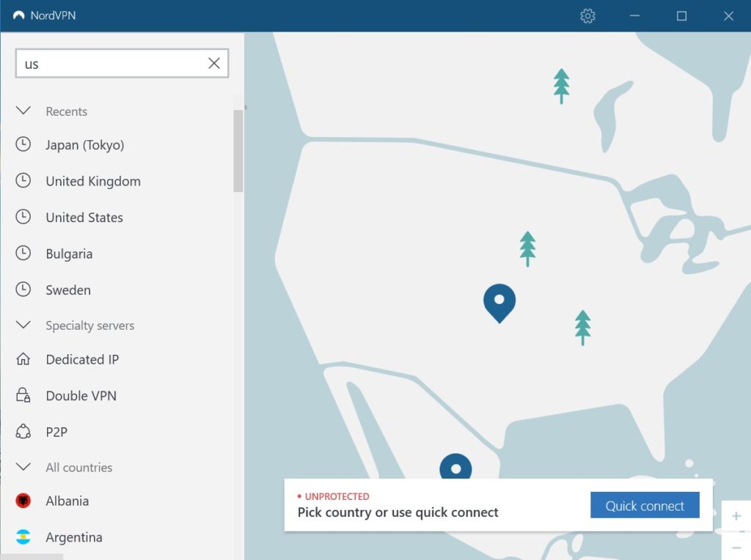The image size is (751, 560).
Task: Click clock icon beside Sweden
Action: (x=23, y=290)
